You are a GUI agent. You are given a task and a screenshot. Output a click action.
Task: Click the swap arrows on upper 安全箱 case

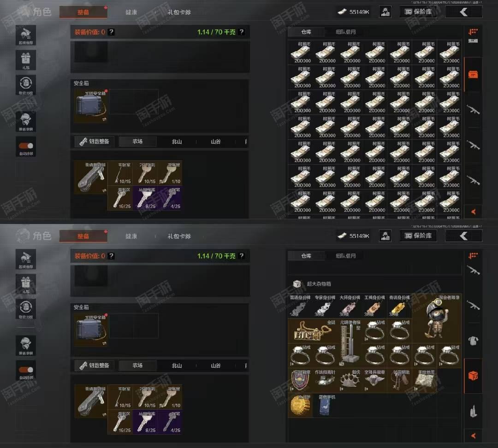[104, 119]
